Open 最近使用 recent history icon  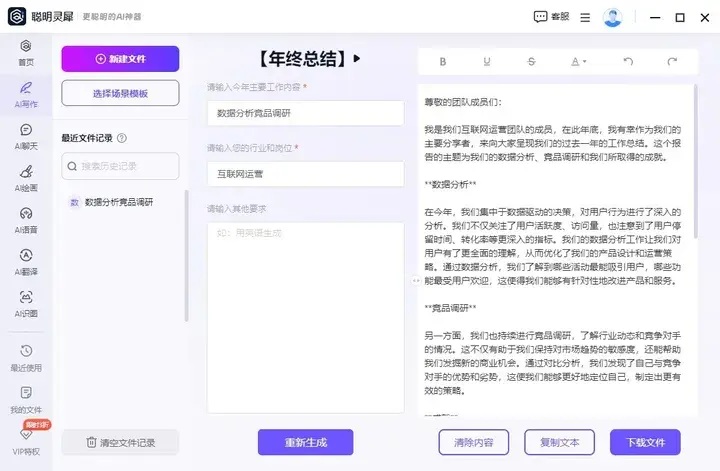tap(25, 357)
